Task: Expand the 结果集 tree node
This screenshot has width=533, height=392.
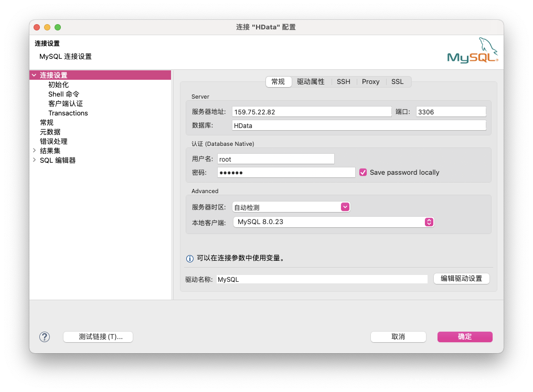Action: [x=34, y=150]
